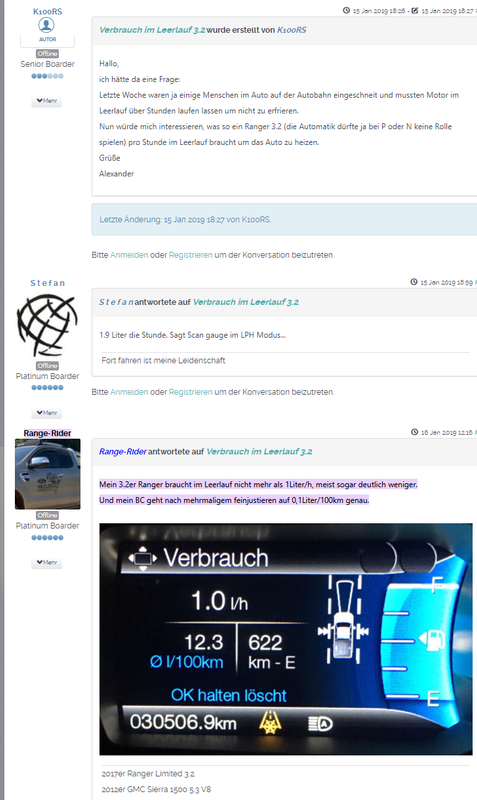Click edit icon beside 15 Jan 2019 18:27

[415, 11]
